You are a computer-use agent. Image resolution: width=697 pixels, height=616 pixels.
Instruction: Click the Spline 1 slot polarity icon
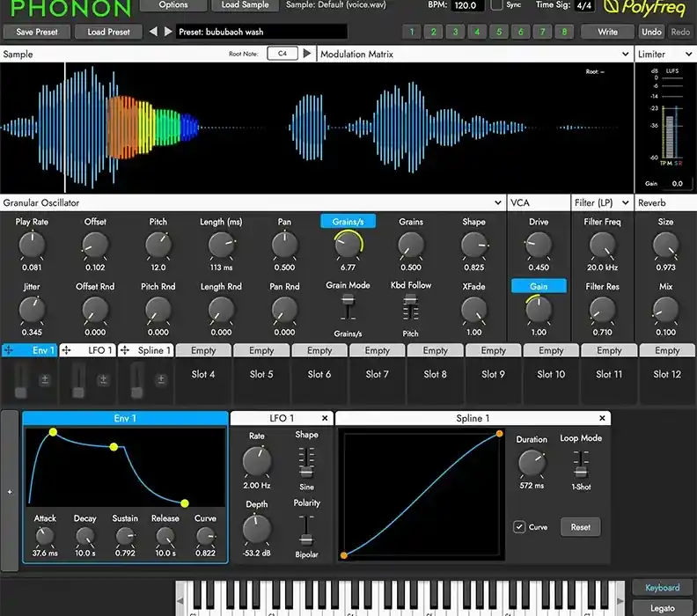click(161, 379)
